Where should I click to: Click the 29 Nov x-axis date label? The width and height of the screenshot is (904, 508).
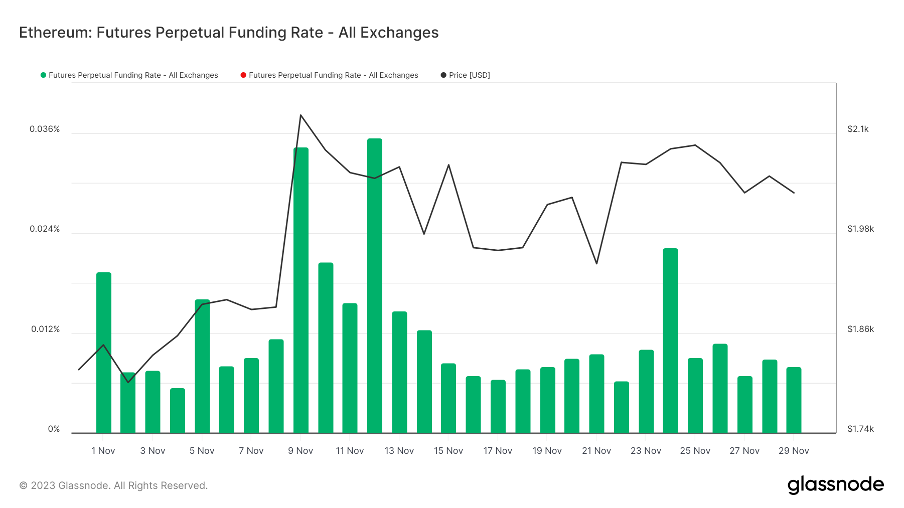click(793, 451)
